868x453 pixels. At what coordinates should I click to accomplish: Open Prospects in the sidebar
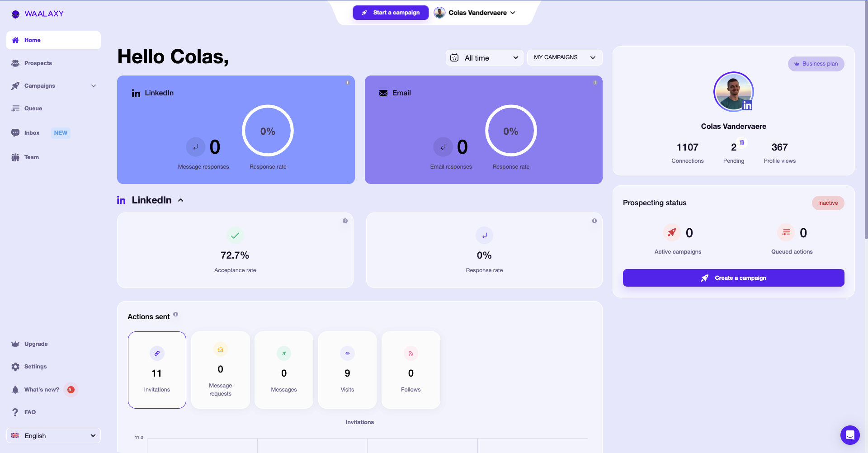(x=38, y=63)
